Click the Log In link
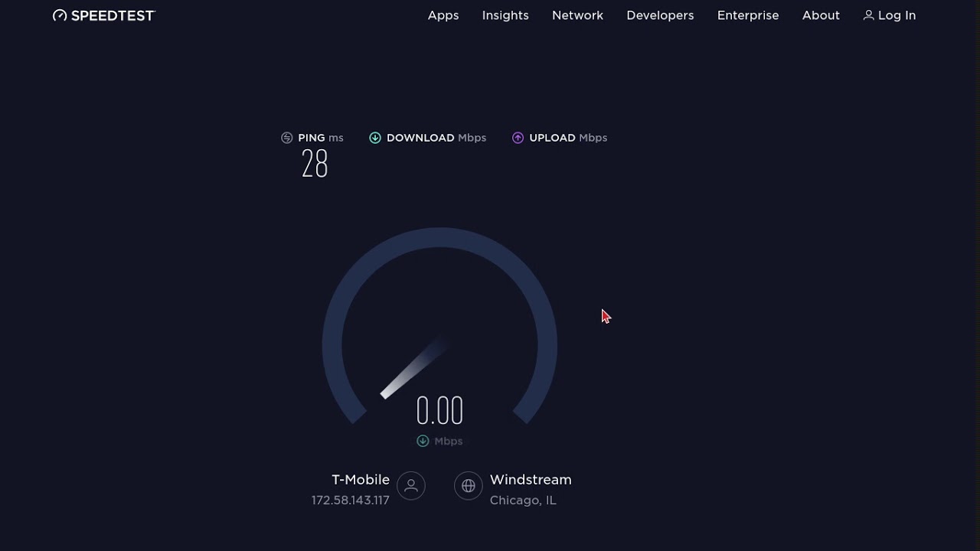The width and height of the screenshot is (980, 551). point(890,15)
